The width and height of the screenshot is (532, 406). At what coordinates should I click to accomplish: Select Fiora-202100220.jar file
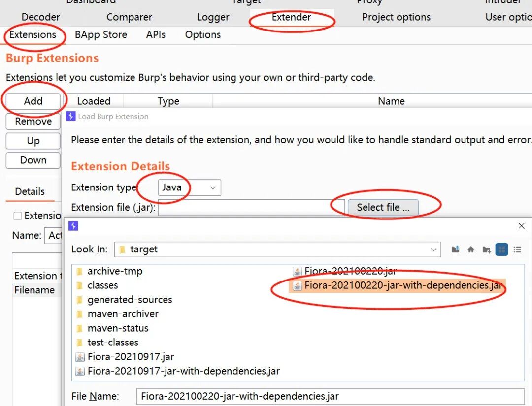(x=345, y=271)
